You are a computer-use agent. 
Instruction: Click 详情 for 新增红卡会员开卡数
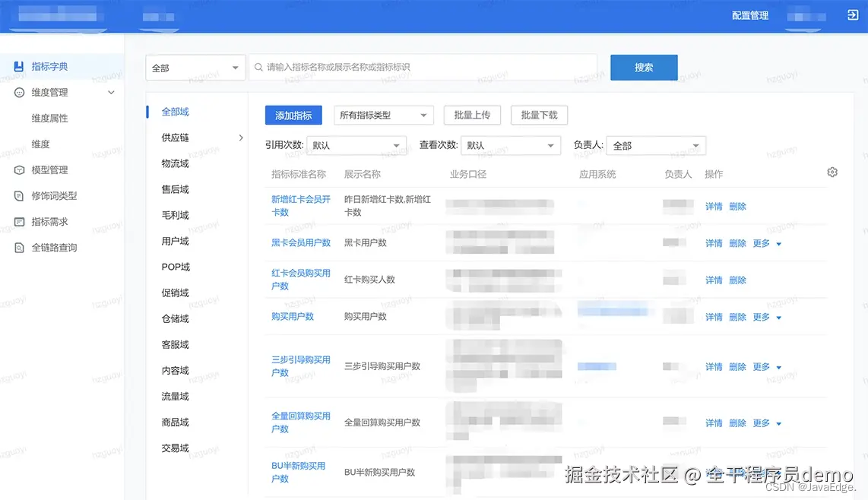714,206
